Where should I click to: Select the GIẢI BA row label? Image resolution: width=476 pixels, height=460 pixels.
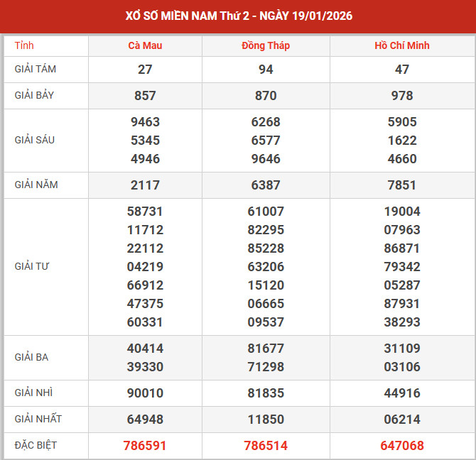31,357
